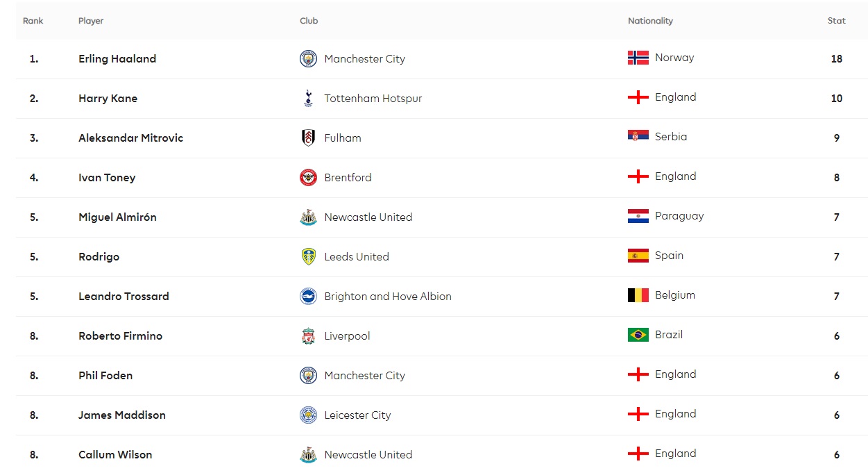Click the Brighton and Hove Albion badge
This screenshot has width=868, height=473.
click(x=308, y=297)
